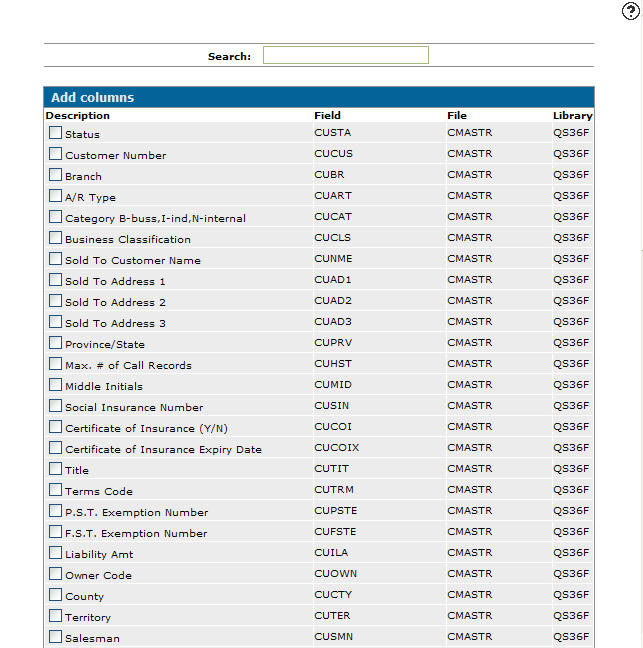Screen dimensions: 643x648
Task: Enable Social Insurance Number checkbox
Action: (55, 405)
